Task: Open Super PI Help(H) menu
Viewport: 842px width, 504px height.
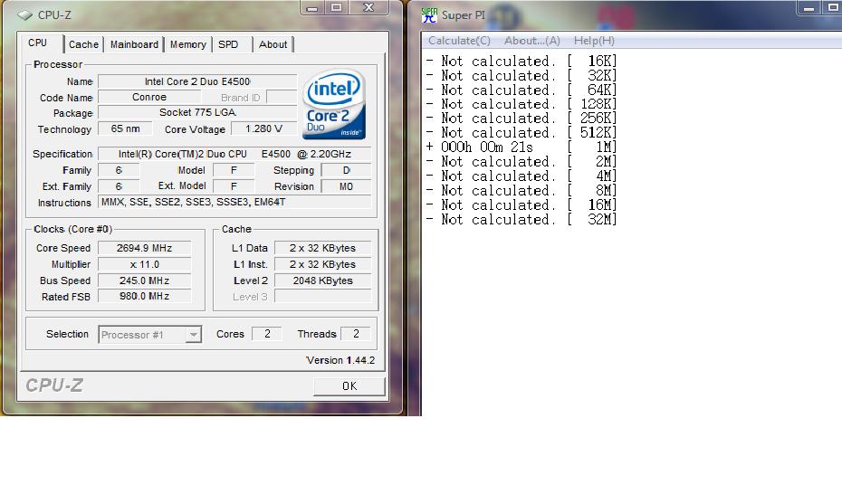Action: [594, 41]
